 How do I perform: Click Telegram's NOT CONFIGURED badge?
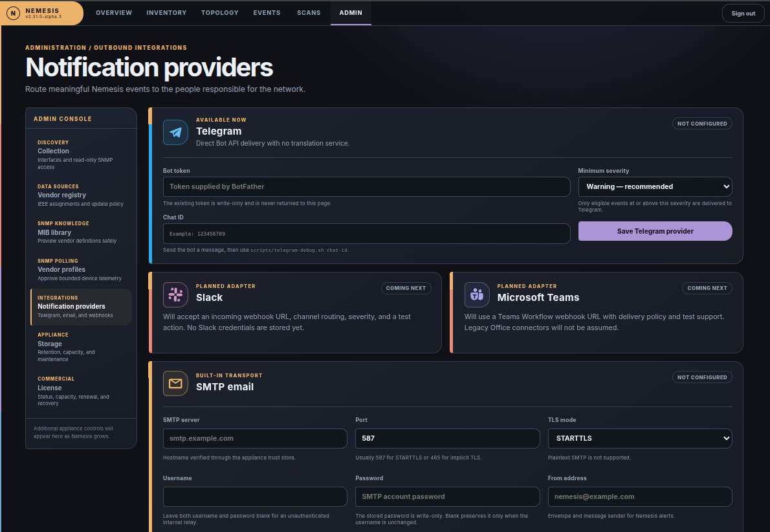tap(702, 124)
